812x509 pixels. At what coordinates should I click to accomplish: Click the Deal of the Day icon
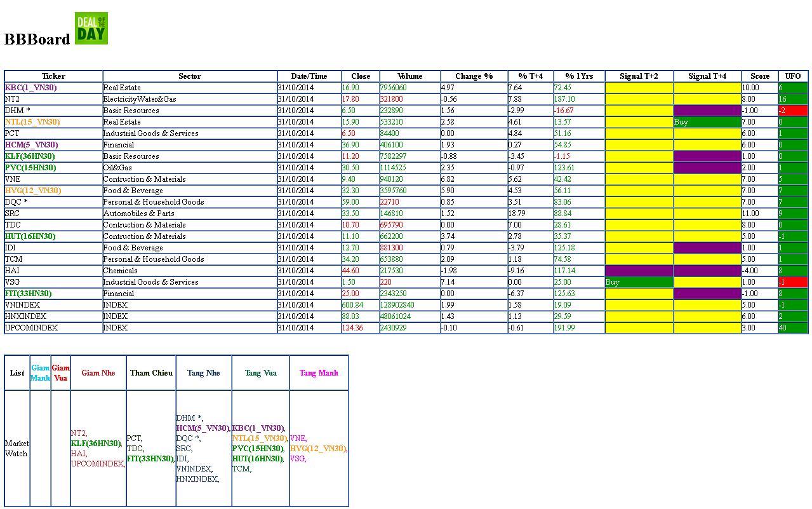91,29
